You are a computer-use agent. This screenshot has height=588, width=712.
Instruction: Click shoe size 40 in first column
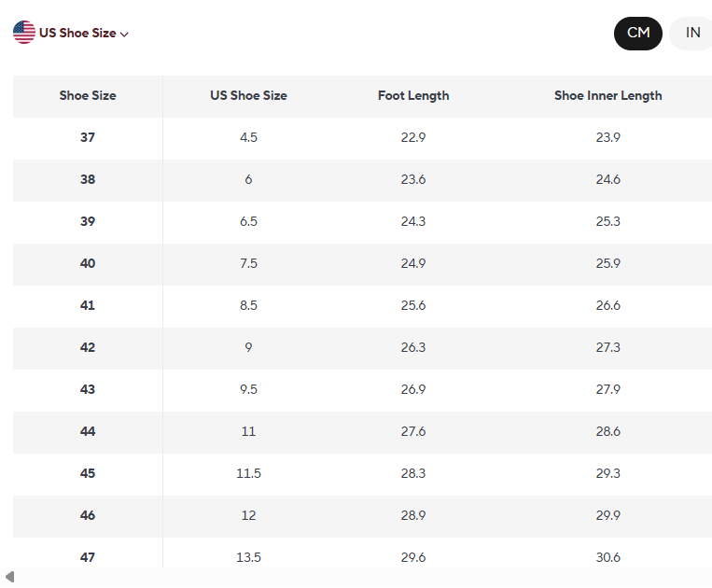point(88,263)
